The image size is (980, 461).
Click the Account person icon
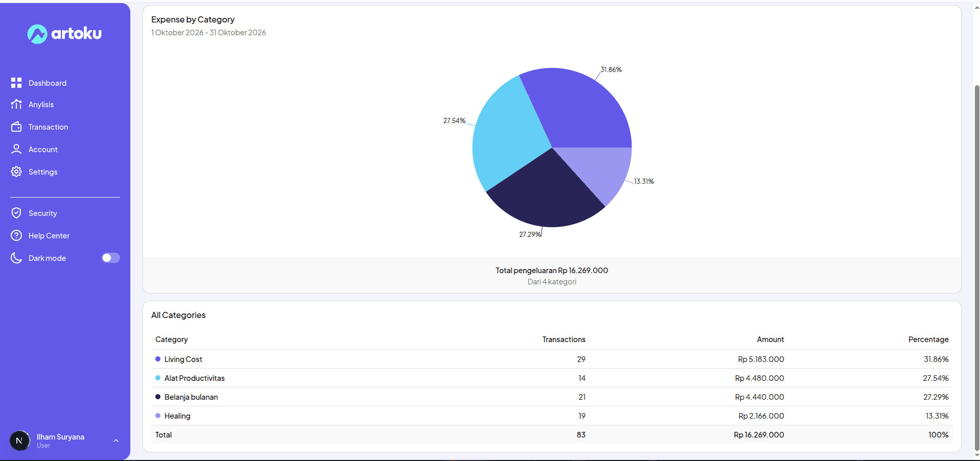[16, 149]
